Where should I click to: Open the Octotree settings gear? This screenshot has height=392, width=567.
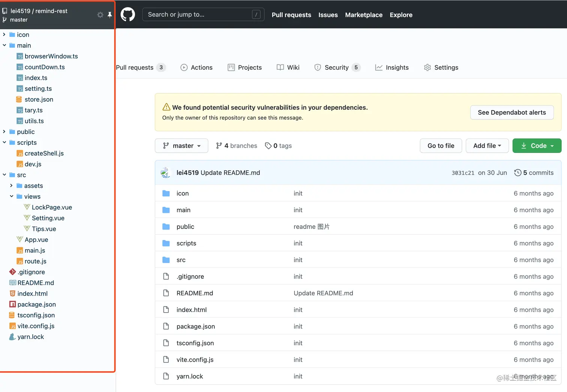100,15
